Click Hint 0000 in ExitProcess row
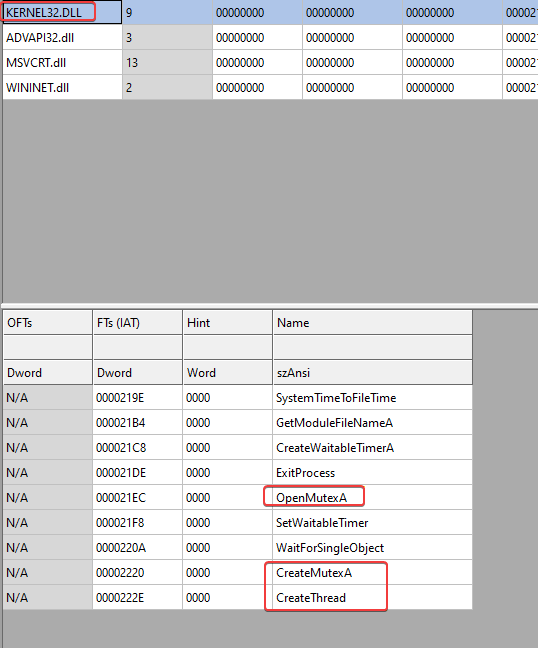 (x=228, y=472)
